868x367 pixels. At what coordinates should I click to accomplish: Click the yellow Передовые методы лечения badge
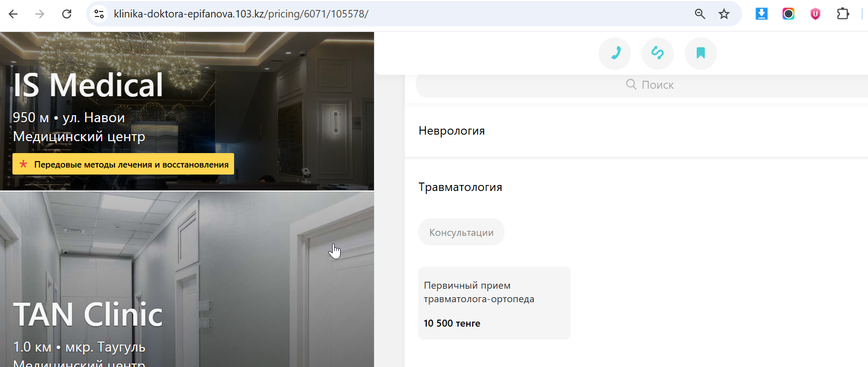coord(123,164)
